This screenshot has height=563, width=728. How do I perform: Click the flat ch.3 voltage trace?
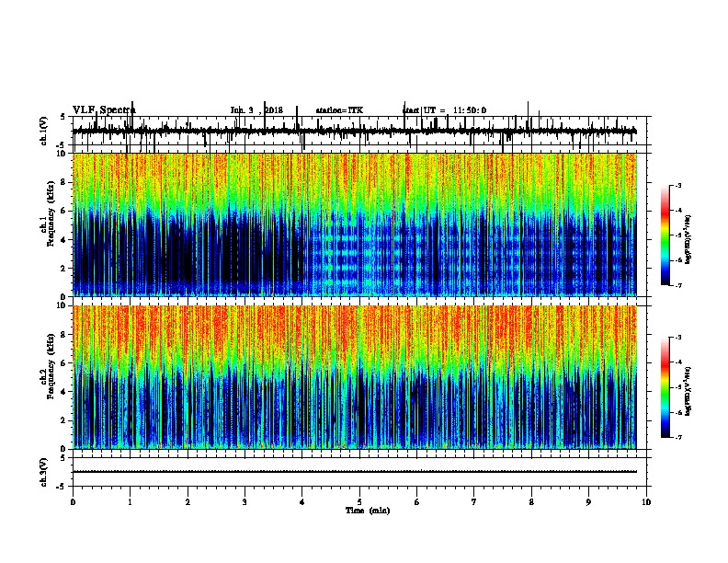click(354, 472)
